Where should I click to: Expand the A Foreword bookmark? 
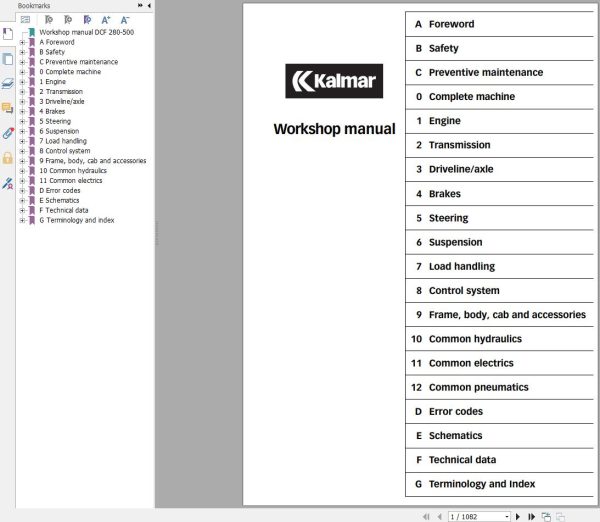pos(22,42)
